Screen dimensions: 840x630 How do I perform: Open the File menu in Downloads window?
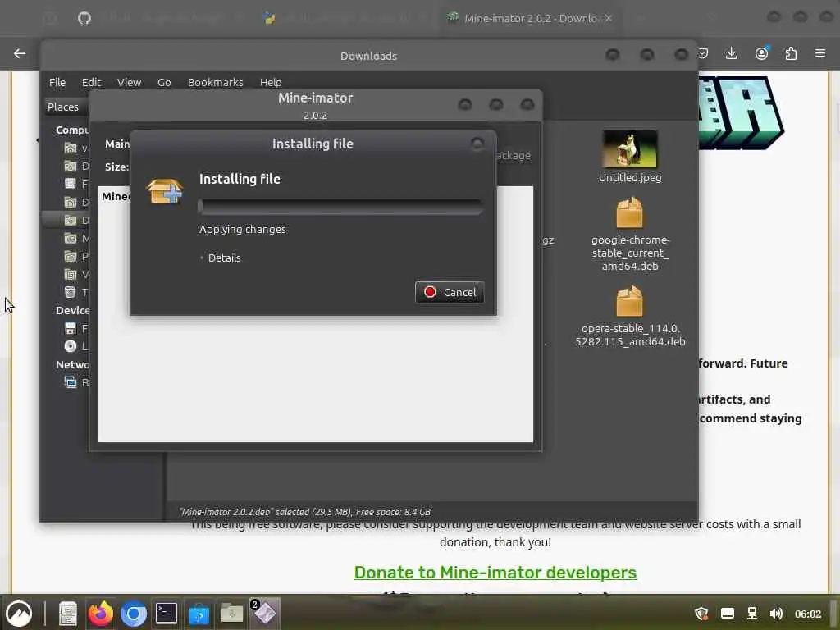tap(57, 82)
